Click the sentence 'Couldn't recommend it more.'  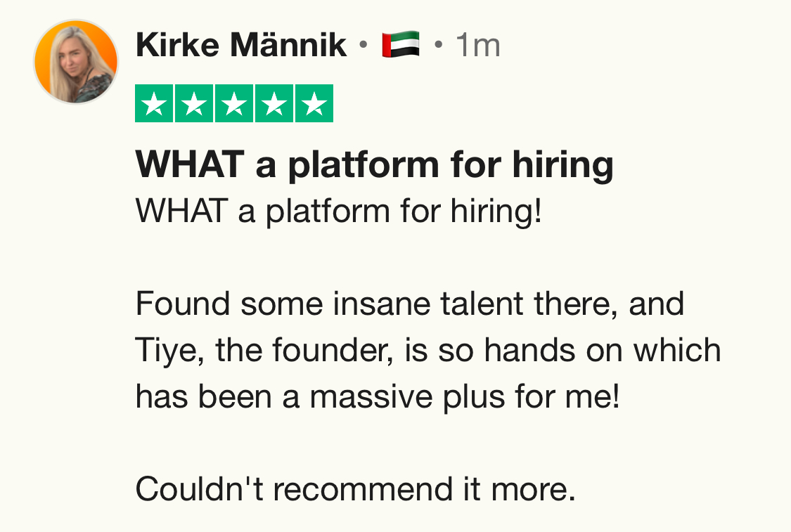click(x=355, y=489)
